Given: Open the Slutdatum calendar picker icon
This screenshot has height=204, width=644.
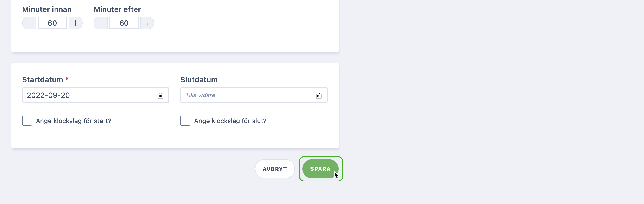Looking at the screenshot, I should click(x=319, y=96).
